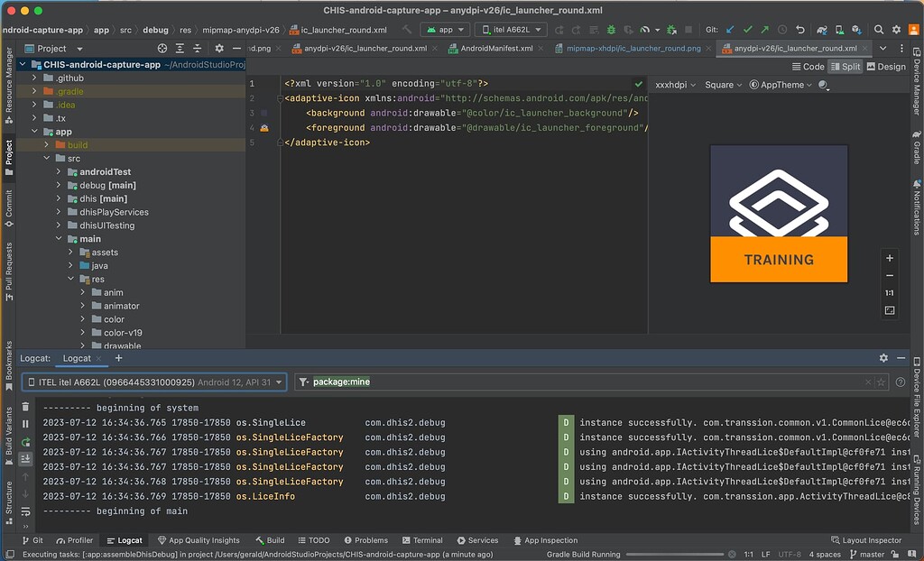
Task: Switch the editor to Code-only mode
Action: click(x=809, y=66)
